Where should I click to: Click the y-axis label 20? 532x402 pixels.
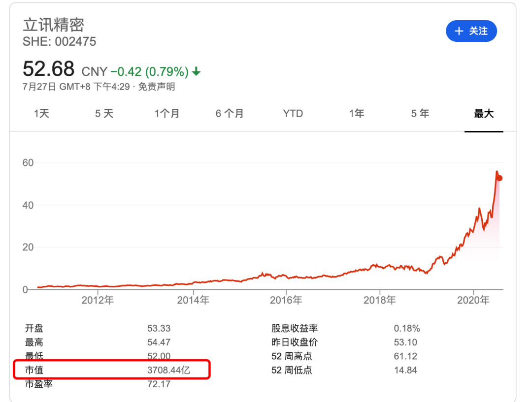(x=28, y=247)
